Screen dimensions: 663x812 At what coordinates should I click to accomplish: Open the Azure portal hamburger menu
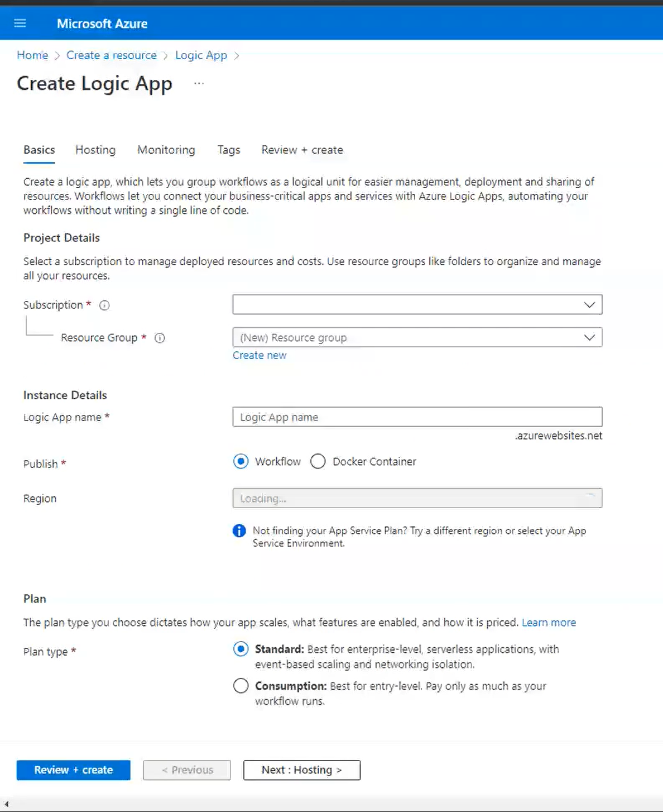point(20,23)
